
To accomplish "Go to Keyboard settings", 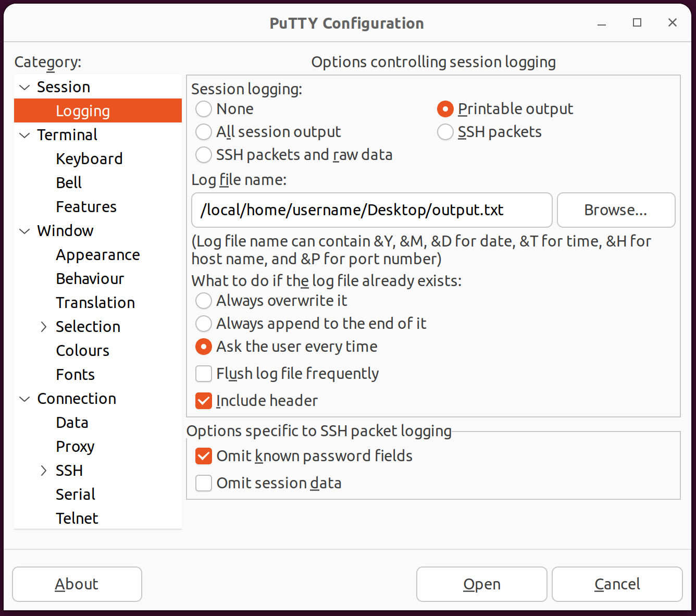I will coord(90,159).
